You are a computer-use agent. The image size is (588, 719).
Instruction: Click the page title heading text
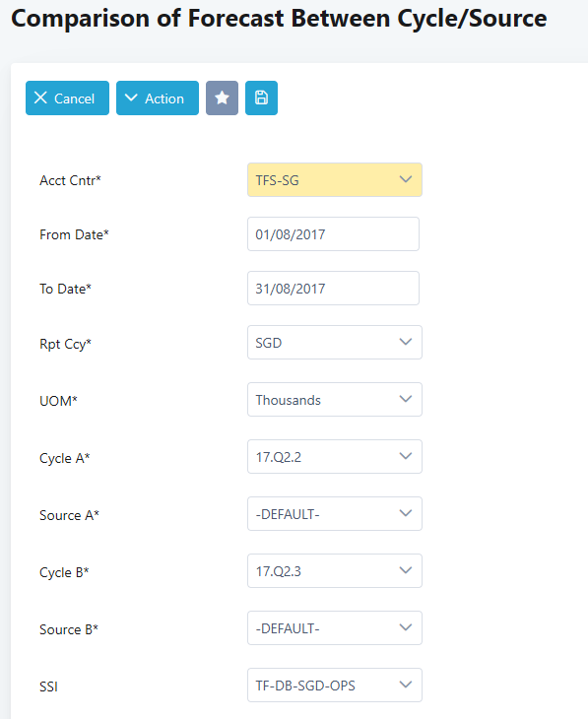(279, 19)
